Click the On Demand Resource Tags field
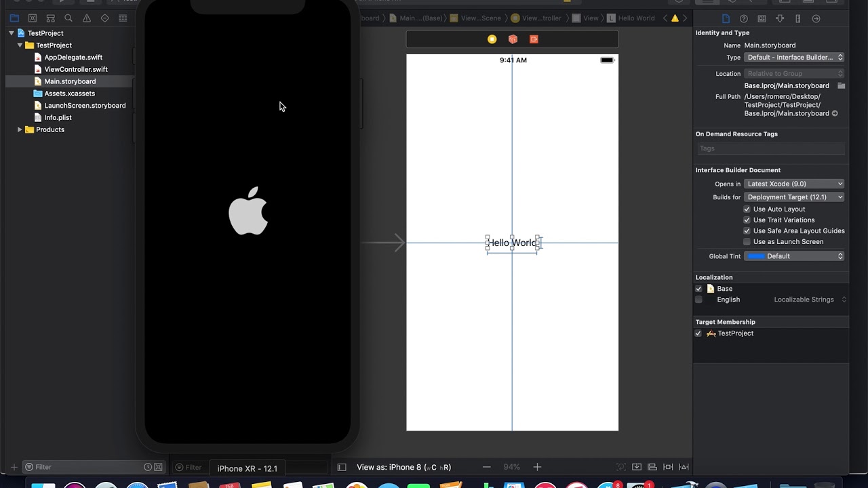The width and height of the screenshot is (868, 488). click(x=771, y=148)
